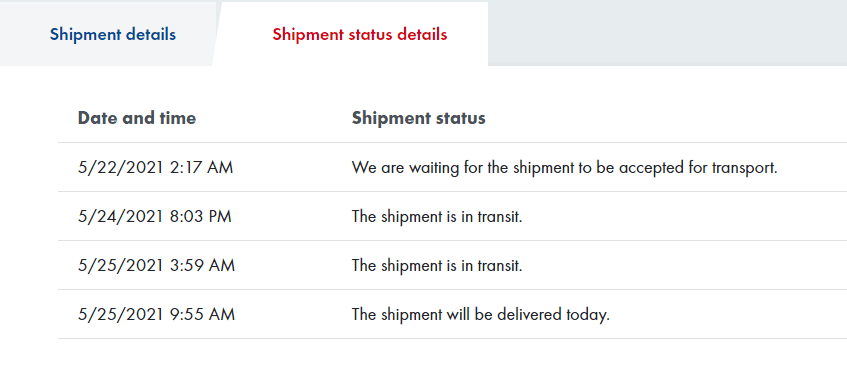Screen dimensions: 847x367
Task: Select the 5/22/2021 2:17 AM timestamp
Action: tap(156, 168)
